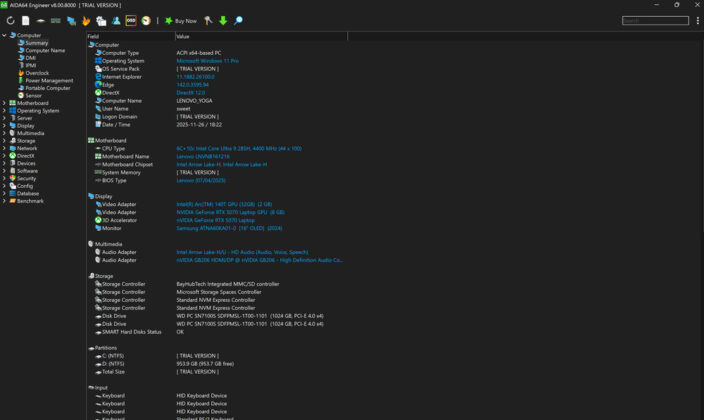Open the SensorPanel gauge toolbar icon
The image size is (704, 420).
click(x=146, y=21)
